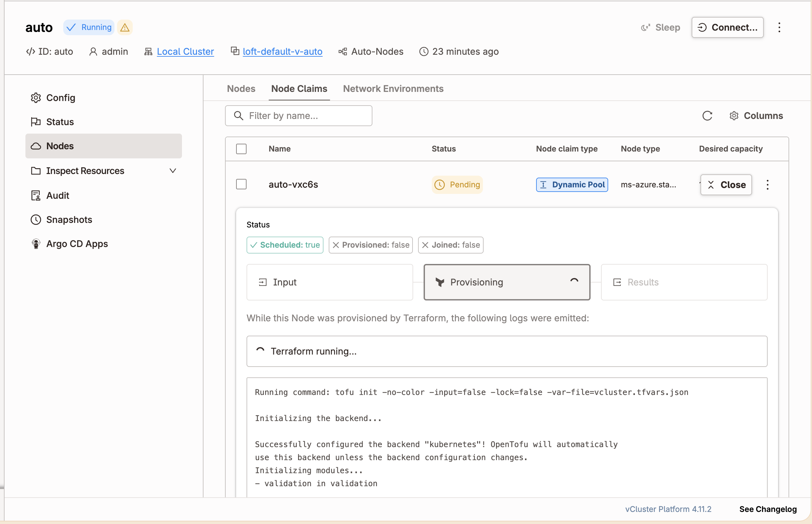Click the Terraform running... status bar
Image resolution: width=812 pixels, height=524 pixels.
coord(507,351)
